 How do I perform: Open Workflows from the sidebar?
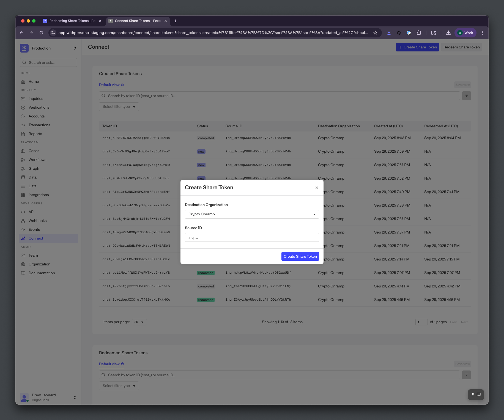coord(37,160)
